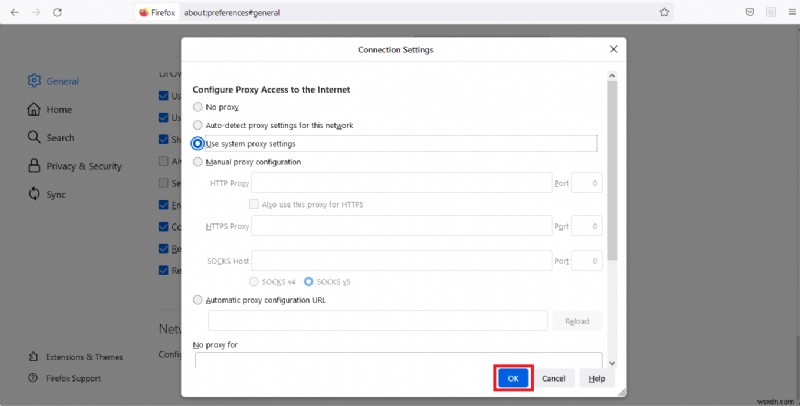Select Automatic proxy configuration URL option

coord(197,300)
